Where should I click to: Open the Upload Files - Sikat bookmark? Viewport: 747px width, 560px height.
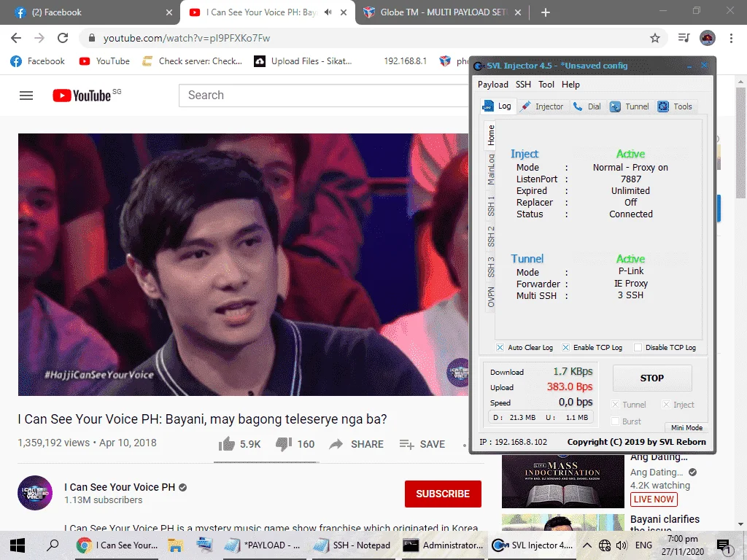point(303,61)
